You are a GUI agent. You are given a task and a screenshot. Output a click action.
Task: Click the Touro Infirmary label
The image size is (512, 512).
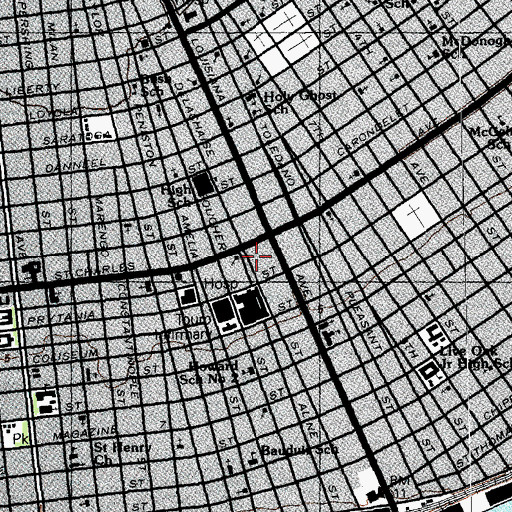click(184, 327)
